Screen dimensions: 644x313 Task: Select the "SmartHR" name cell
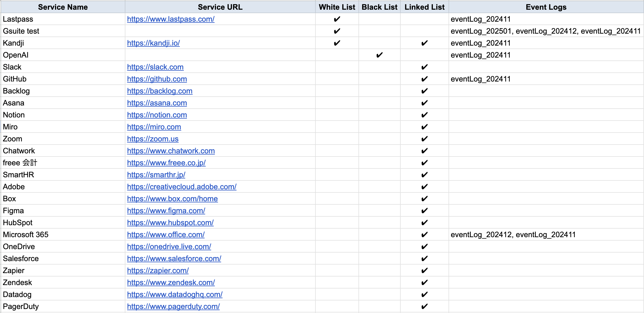(x=63, y=175)
